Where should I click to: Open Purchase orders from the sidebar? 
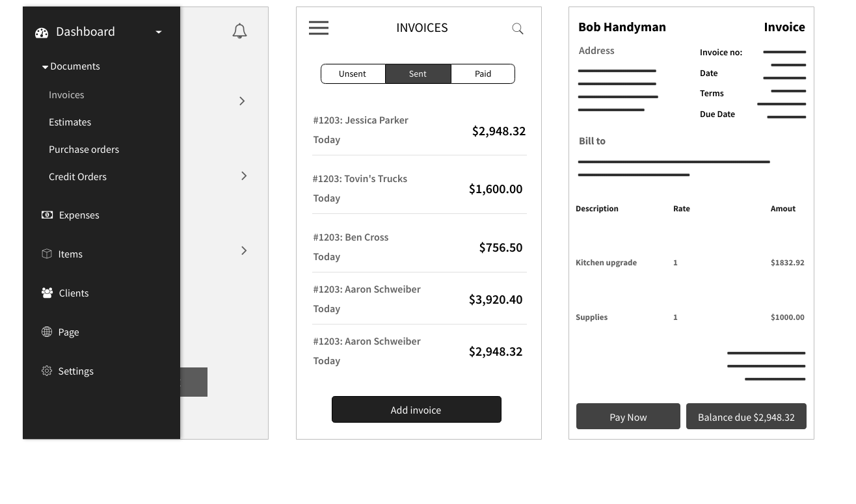[x=84, y=149]
